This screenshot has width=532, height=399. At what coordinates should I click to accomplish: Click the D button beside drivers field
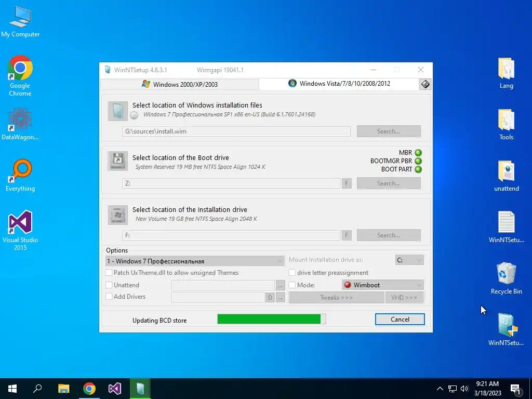(270, 298)
